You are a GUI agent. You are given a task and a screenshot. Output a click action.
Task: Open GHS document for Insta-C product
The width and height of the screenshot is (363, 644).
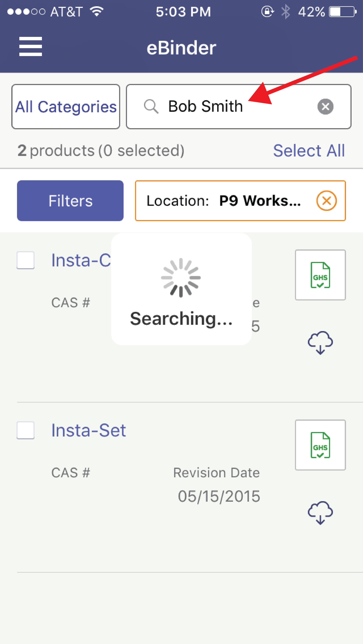click(x=320, y=275)
